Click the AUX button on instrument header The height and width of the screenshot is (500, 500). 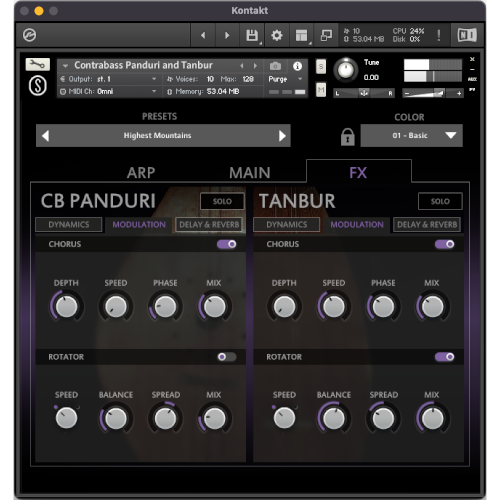point(472,79)
